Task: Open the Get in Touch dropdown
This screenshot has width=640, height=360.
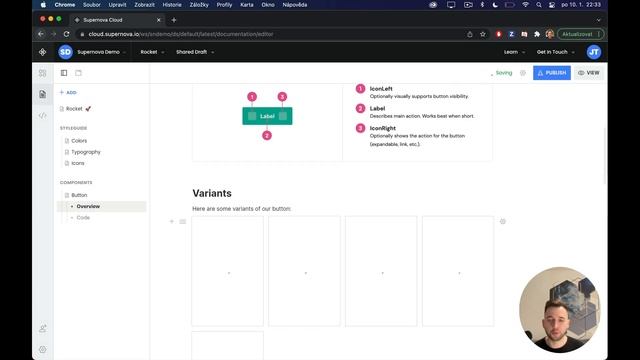Action: [x=556, y=52]
